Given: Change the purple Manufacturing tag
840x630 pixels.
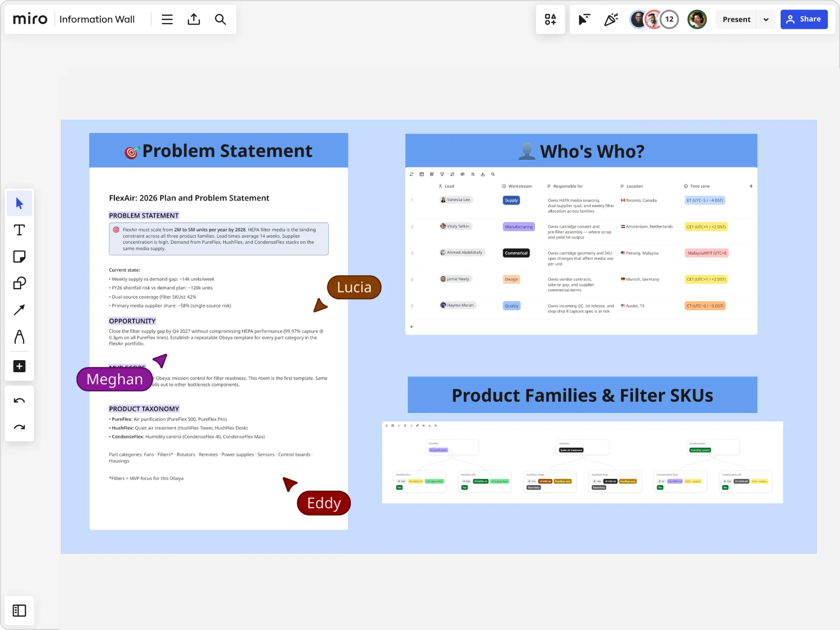Looking at the screenshot, I should coord(519,227).
